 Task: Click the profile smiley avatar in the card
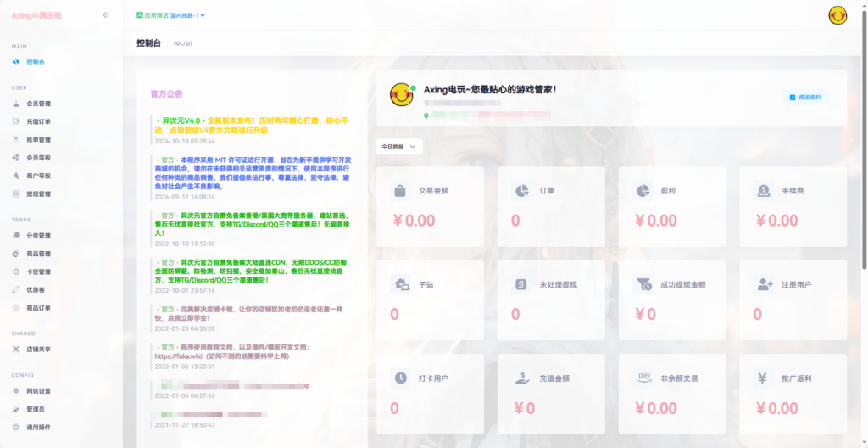(401, 95)
